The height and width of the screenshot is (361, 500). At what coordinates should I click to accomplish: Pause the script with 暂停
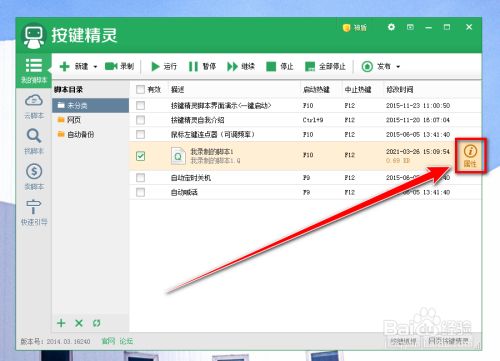point(202,66)
